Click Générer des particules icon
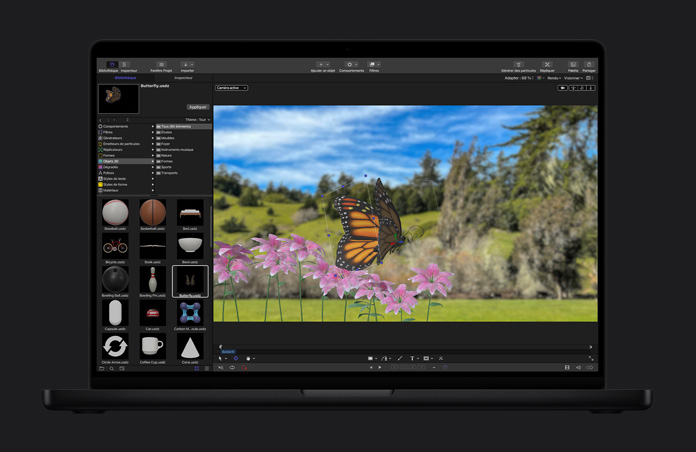This screenshot has height=452, width=696. (518, 65)
